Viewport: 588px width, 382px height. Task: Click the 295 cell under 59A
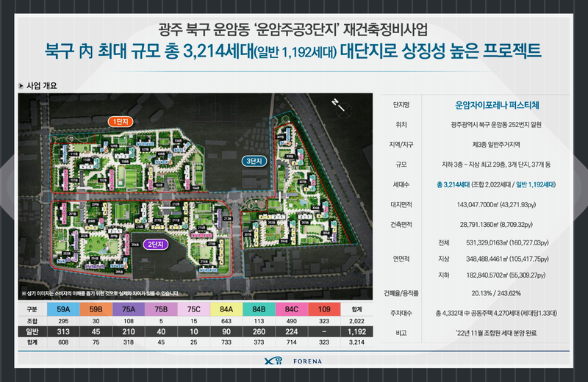(x=63, y=321)
